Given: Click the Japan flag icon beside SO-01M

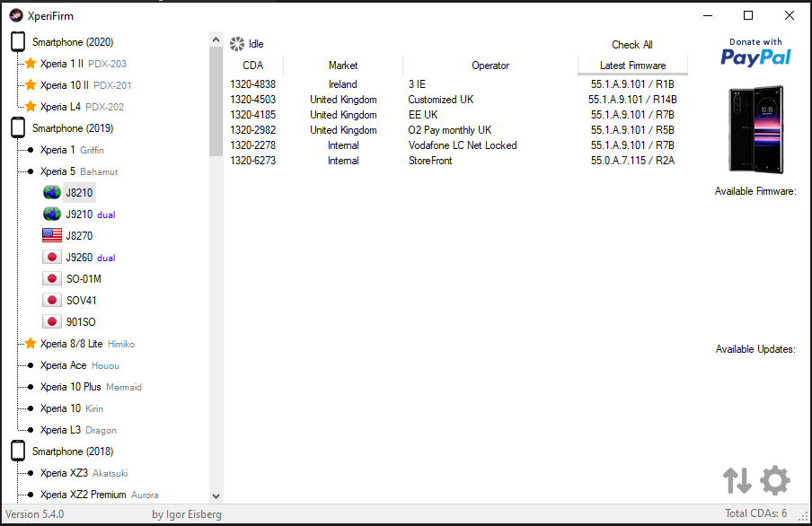Looking at the screenshot, I should pos(52,279).
